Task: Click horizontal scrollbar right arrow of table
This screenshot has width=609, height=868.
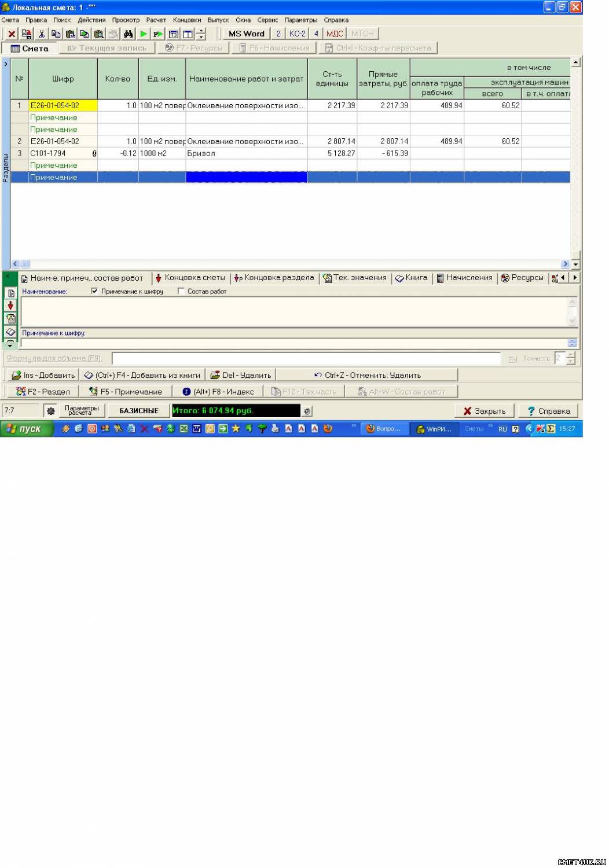Action: pyautogui.click(x=566, y=264)
